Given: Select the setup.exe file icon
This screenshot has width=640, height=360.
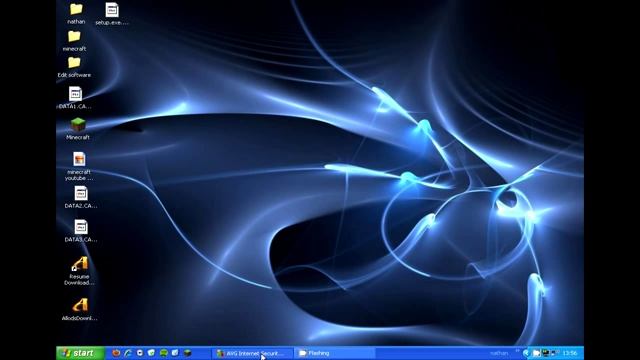Looking at the screenshot, I should pyautogui.click(x=112, y=10).
